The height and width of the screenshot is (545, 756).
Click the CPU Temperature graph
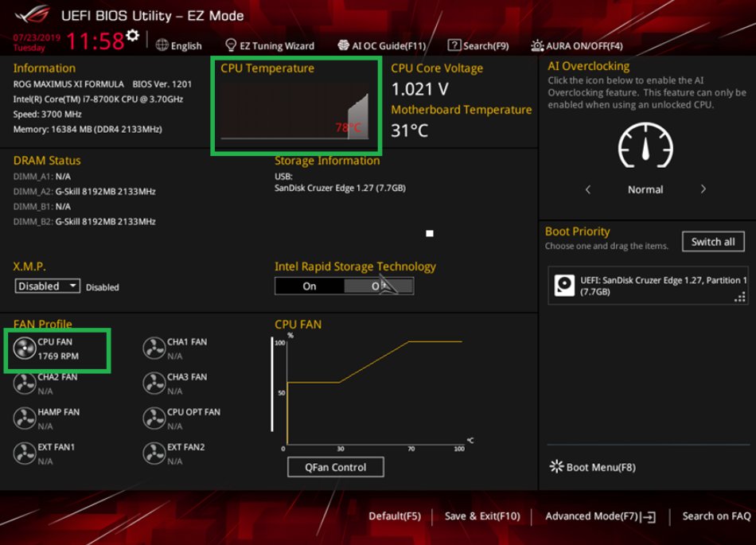[294, 111]
